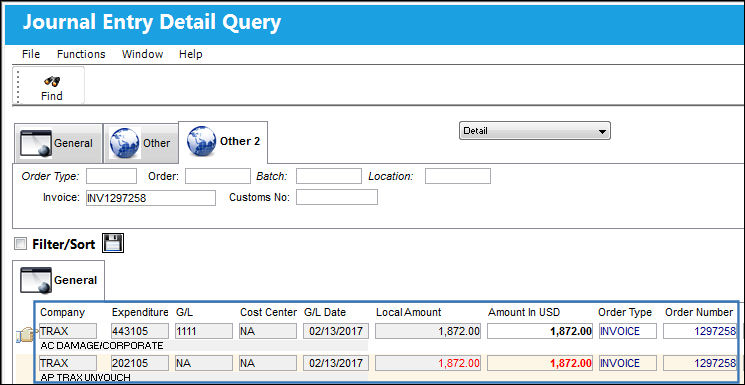
Task: Click the G/L Date column header
Action: point(325,312)
